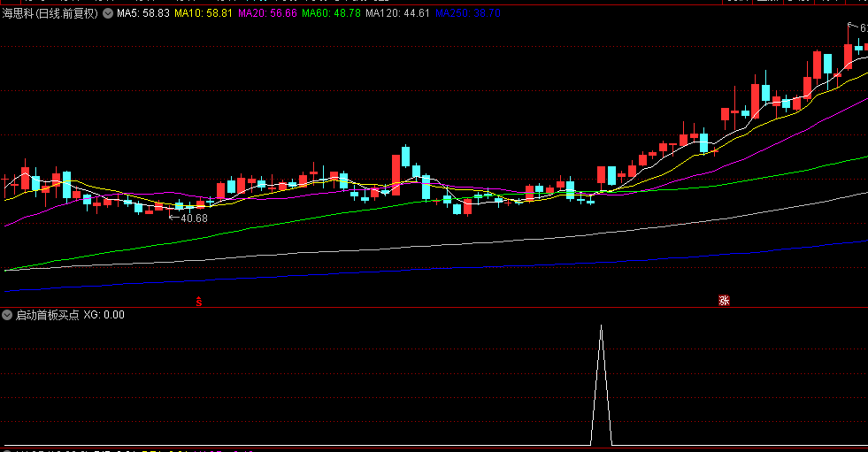Click the 启动首板买点 indicator name

[47, 316]
